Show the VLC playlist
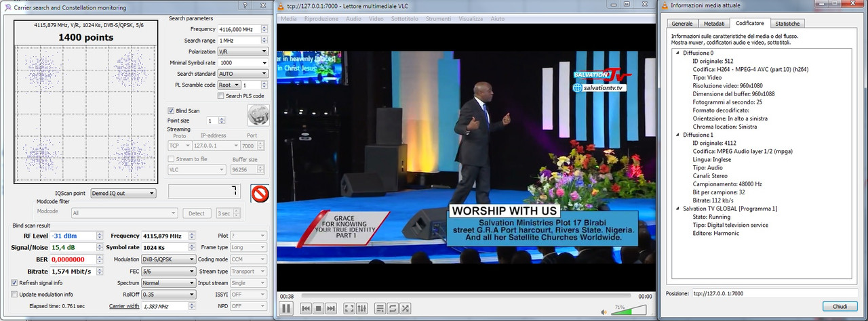This screenshot has height=321, width=868. pyautogui.click(x=380, y=308)
